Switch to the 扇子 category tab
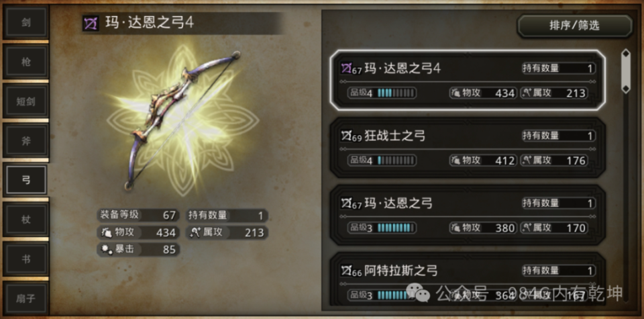 pyautogui.click(x=26, y=298)
